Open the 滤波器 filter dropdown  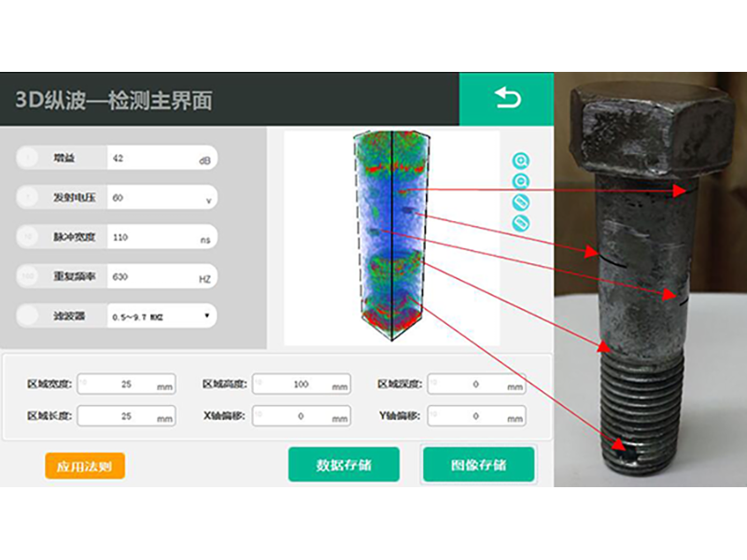(161, 316)
